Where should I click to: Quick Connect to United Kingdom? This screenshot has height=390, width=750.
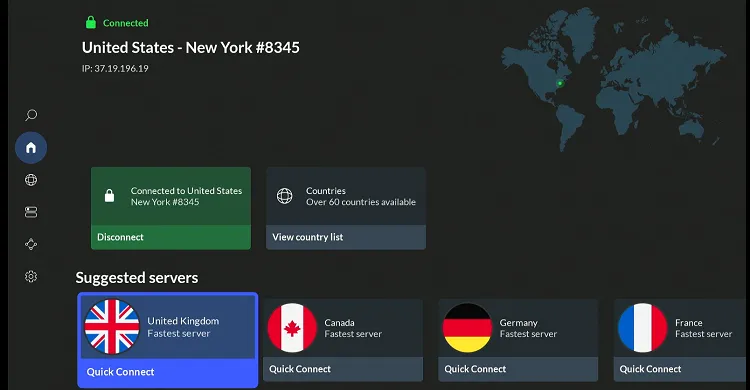point(167,372)
